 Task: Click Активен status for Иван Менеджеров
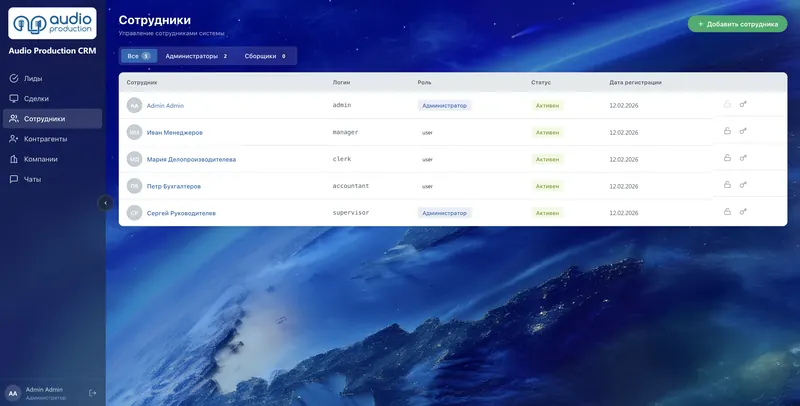[x=547, y=133]
